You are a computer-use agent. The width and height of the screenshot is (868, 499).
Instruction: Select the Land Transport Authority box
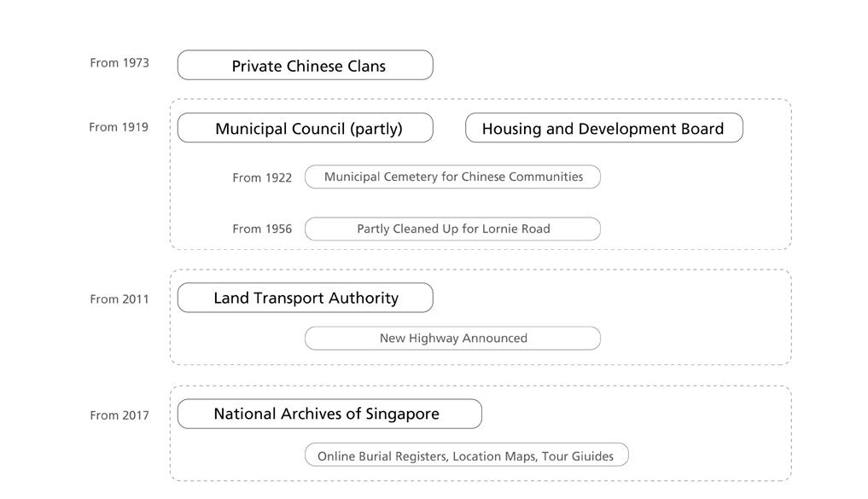coord(305,299)
